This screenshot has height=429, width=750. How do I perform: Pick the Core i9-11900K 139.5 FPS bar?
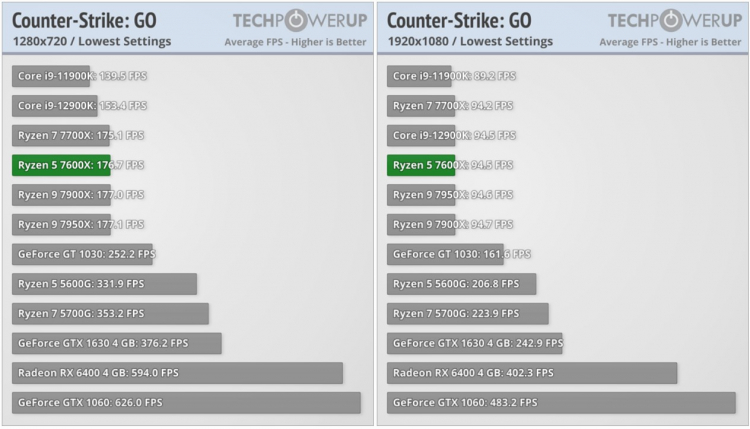click(52, 76)
